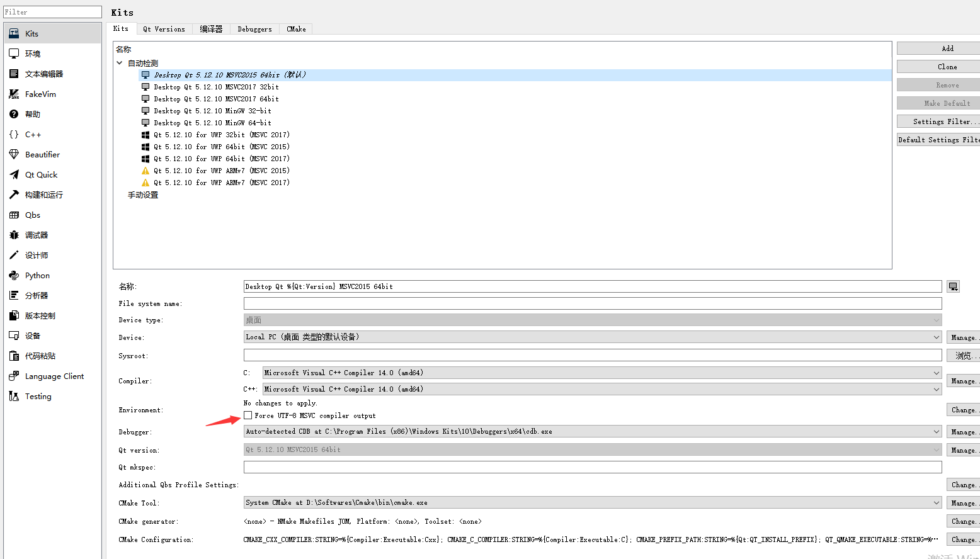
Task: Collapse the 自动检测 kit group
Action: tap(120, 63)
